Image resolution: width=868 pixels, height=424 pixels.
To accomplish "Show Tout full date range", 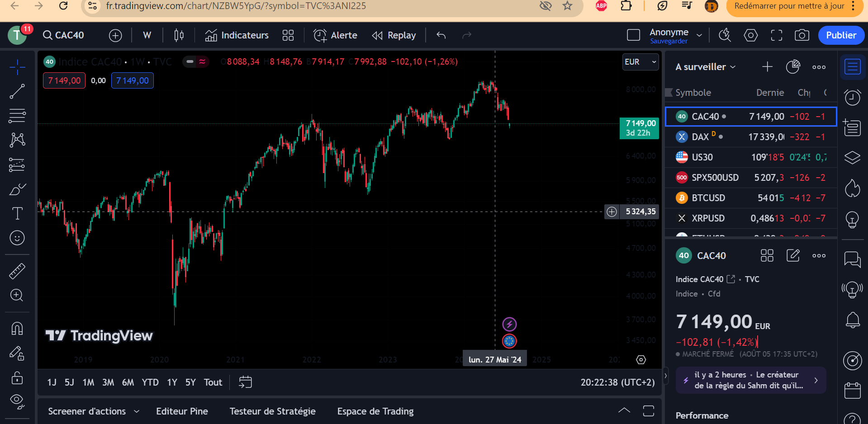I will [213, 382].
